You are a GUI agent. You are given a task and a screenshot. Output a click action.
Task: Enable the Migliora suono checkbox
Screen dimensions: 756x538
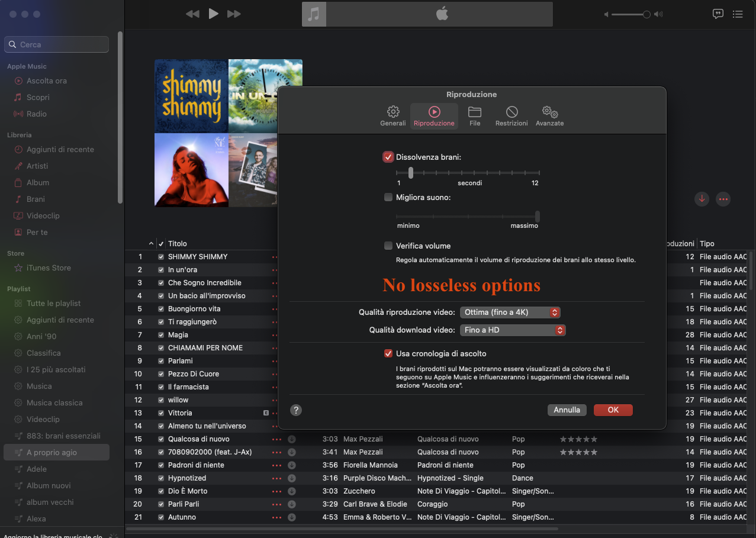click(388, 197)
